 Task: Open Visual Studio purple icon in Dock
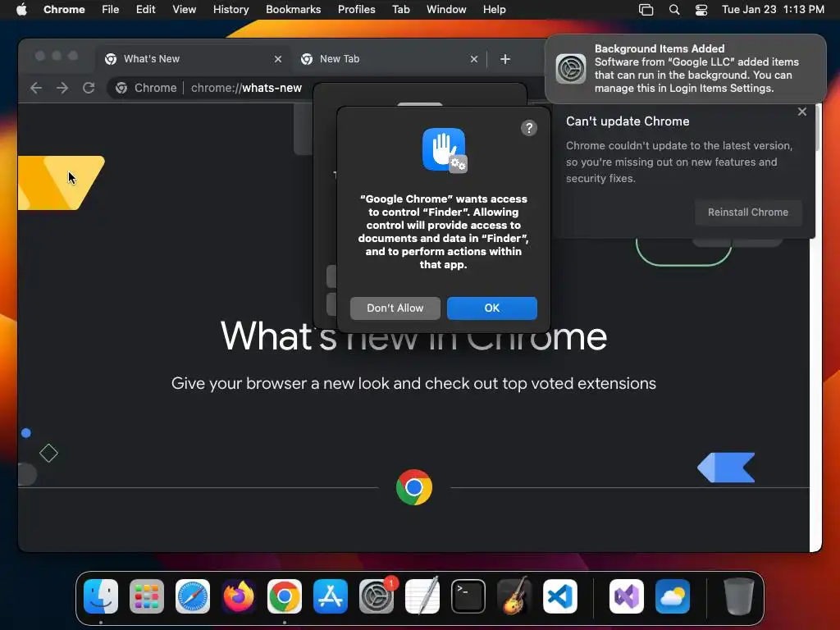(627, 596)
